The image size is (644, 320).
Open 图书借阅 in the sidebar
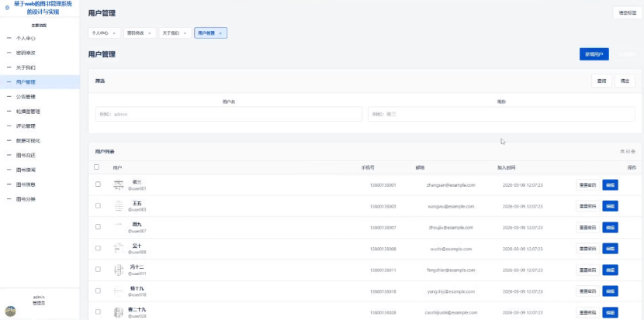[40, 170]
